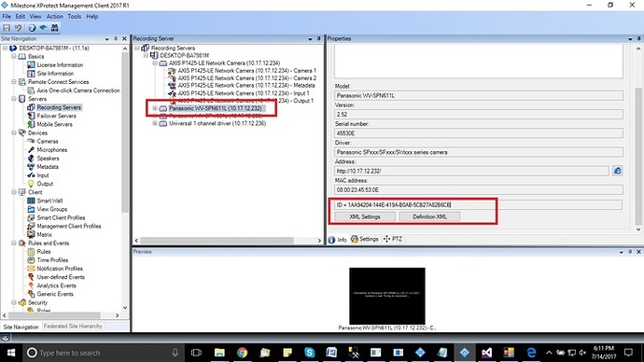The image size is (644, 362).
Task: Open the View menu
Action: tap(35, 17)
